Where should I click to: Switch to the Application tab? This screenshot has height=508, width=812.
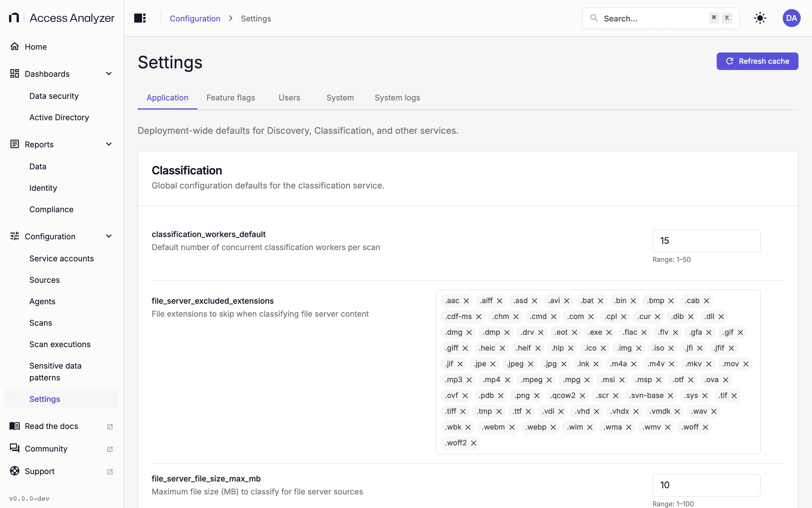167,98
